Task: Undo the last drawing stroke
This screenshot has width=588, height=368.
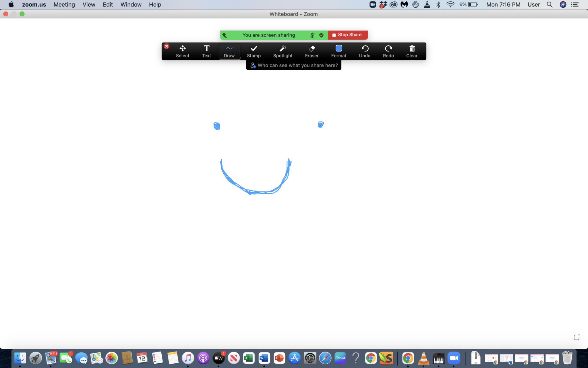Action: click(365, 51)
